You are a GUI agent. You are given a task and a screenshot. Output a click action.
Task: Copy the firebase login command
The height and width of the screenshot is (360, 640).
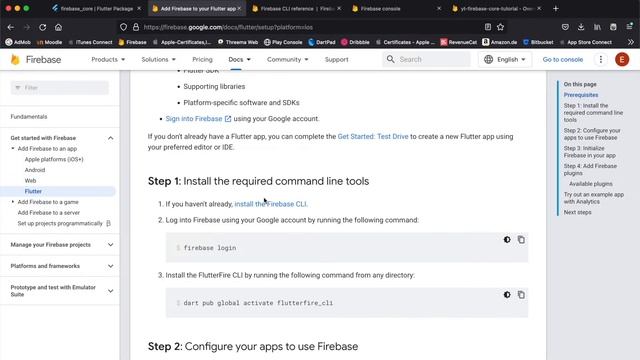521,240
